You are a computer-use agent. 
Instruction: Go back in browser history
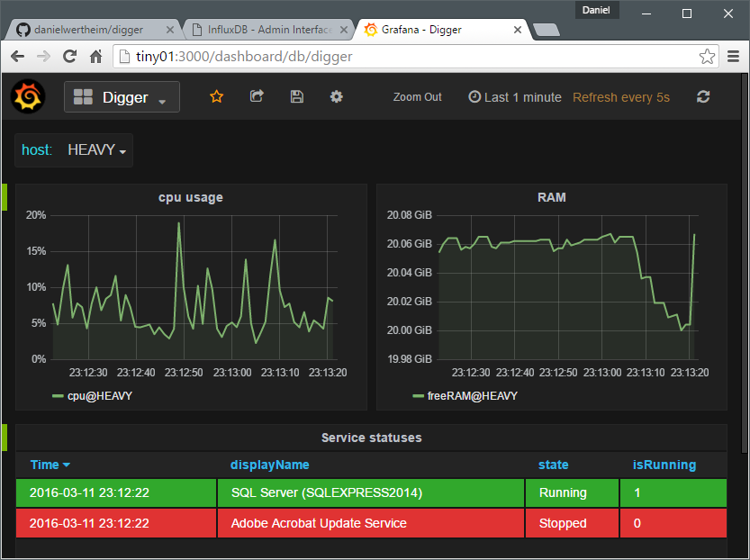(18, 57)
